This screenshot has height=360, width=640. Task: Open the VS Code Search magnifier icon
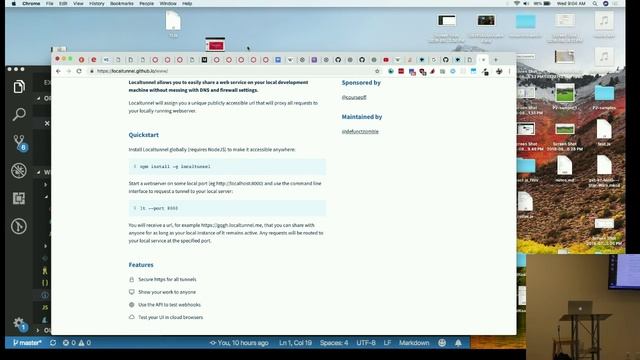pyautogui.click(x=19, y=114)
